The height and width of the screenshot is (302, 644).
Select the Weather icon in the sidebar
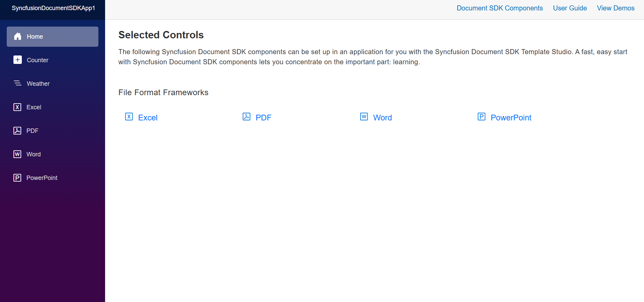pyautogui.click(x=17, y=83)
